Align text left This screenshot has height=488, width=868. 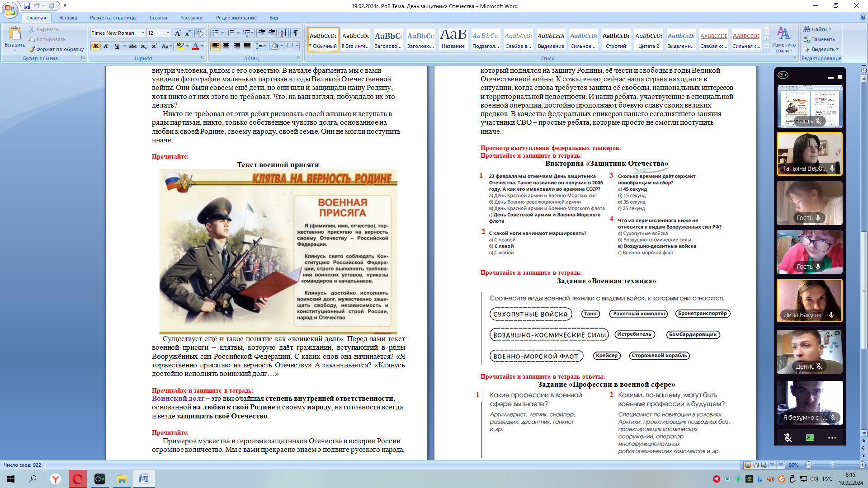tap(216, 46)
